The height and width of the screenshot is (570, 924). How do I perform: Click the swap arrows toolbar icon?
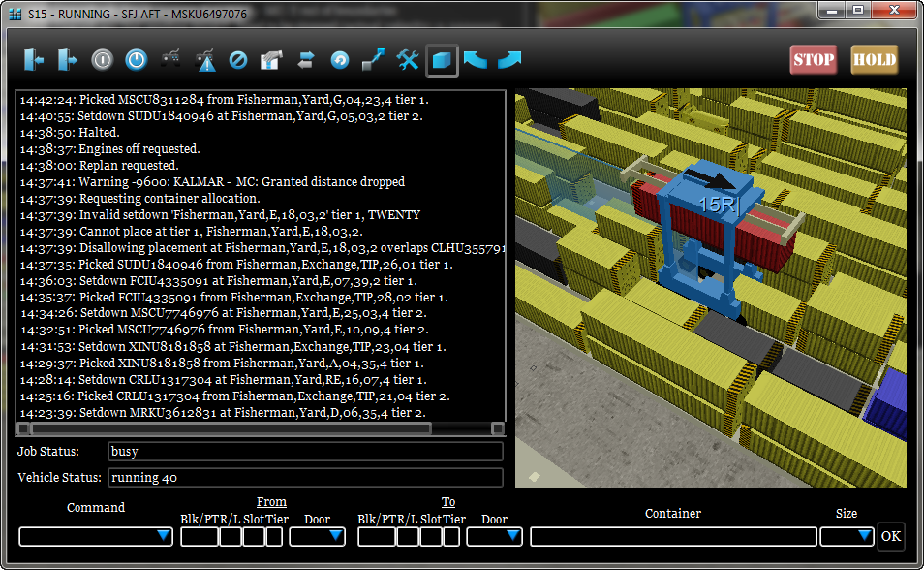(306, 60)
